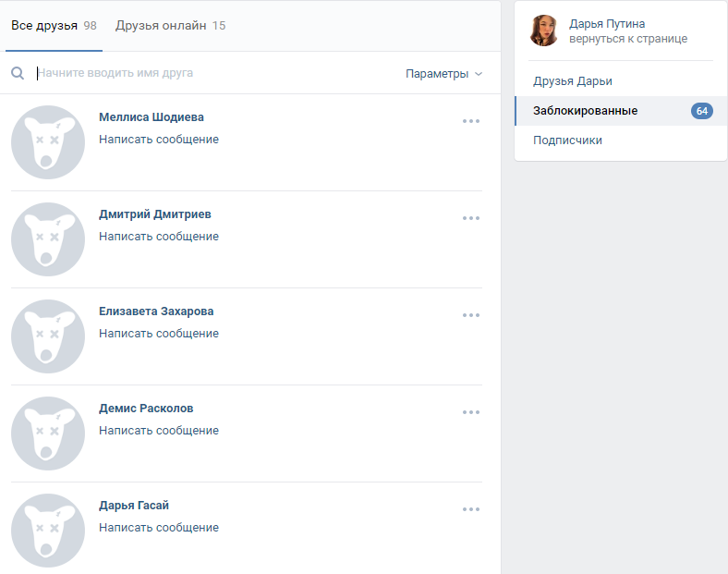Open three-dot menu for Дмитрий Дмитриев
The image size is (728, 574).
471,218
